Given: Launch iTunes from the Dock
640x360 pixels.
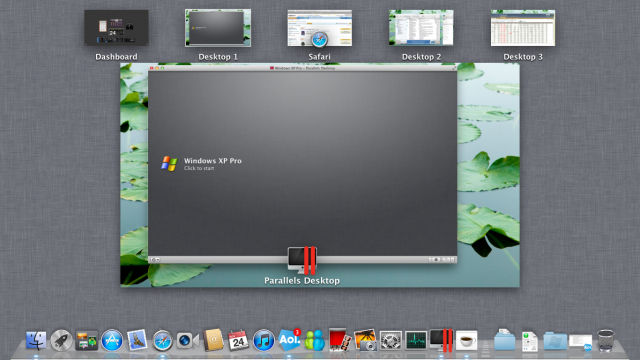Looking at the screenshot, I should pyautogui.click(x=264, y=340).
